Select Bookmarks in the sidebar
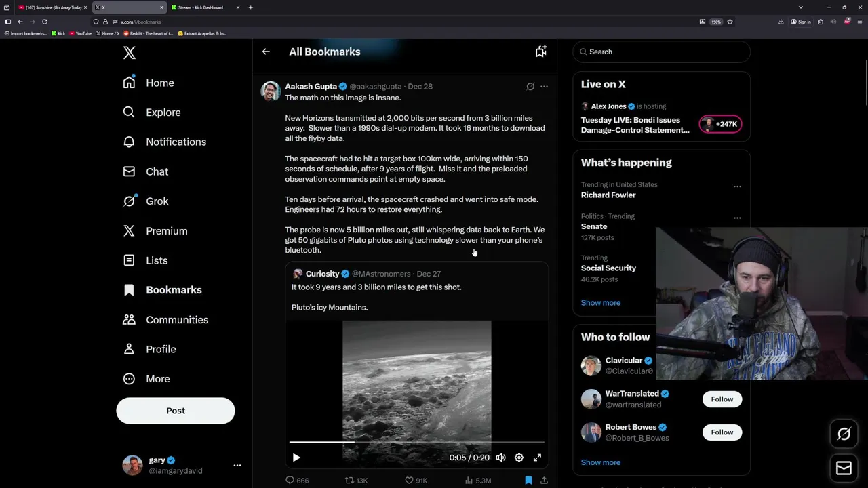 tap(162, 290)
